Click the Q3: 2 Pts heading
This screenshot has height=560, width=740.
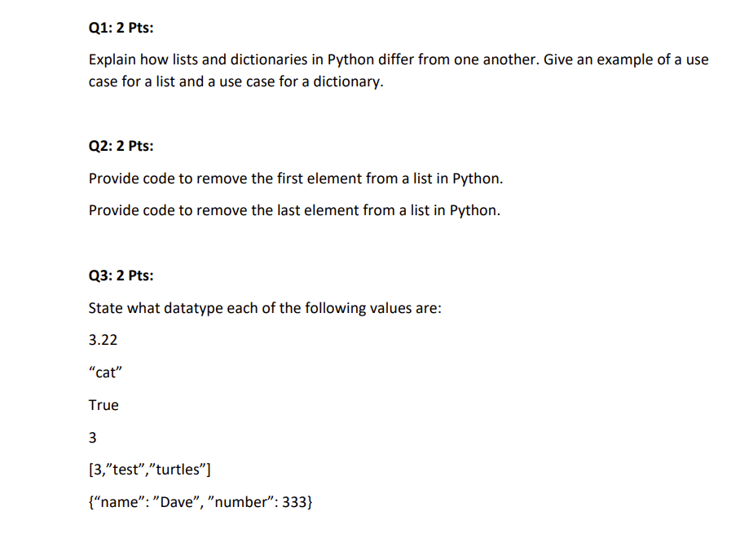tap(121, 276)
